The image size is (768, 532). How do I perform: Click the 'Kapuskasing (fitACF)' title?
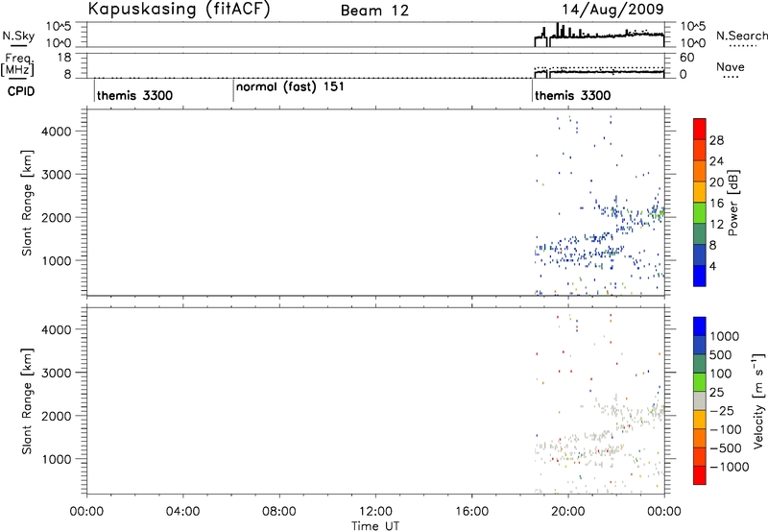(x=180, y=9)
